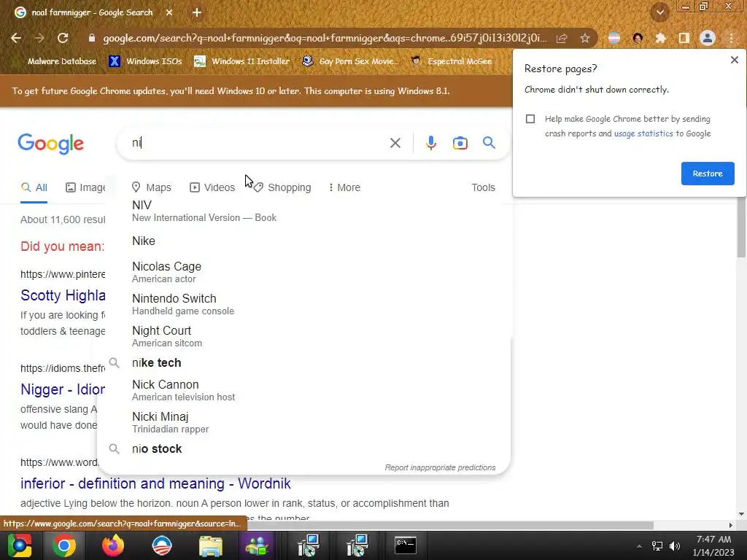Toggle the Chrome side panel icon
Screen dimensions: 747x560
(684, 38)
